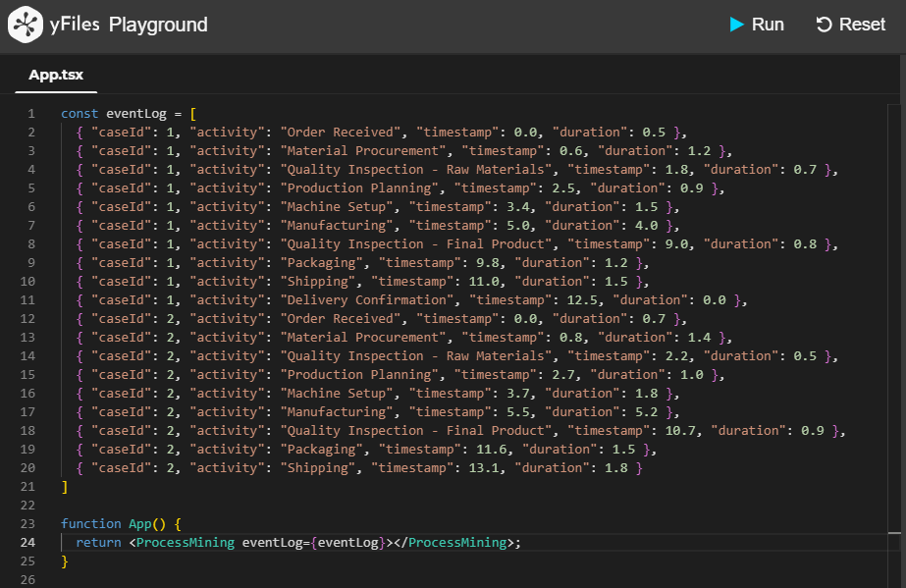Click the ProcessMining component tag

pyautogui.click(x=187, y=542)
